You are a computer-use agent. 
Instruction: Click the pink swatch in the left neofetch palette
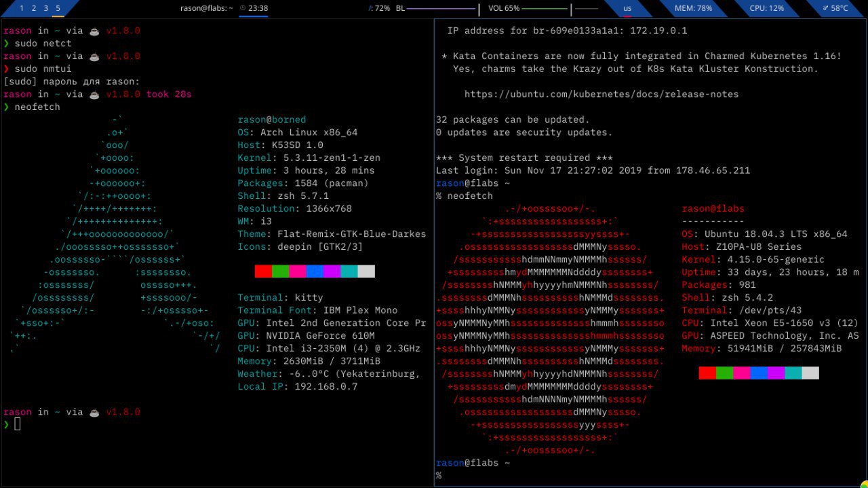pos(298,271)
